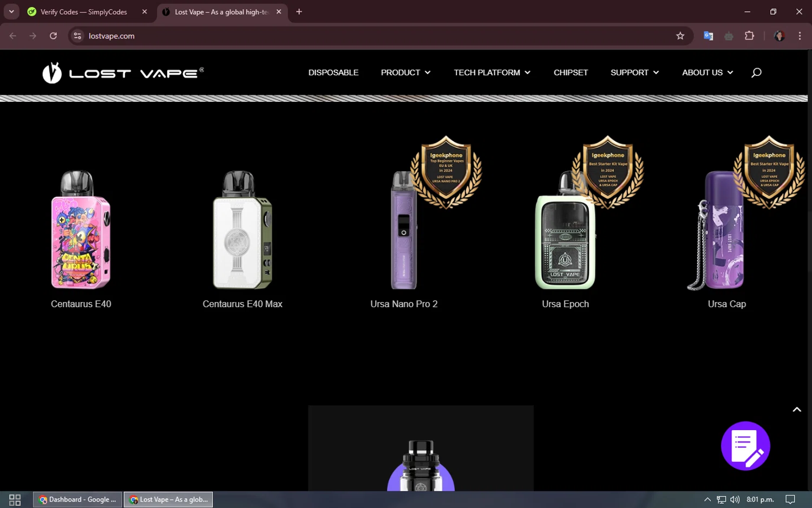Click the pink Centaurus E40 device image

81,230
